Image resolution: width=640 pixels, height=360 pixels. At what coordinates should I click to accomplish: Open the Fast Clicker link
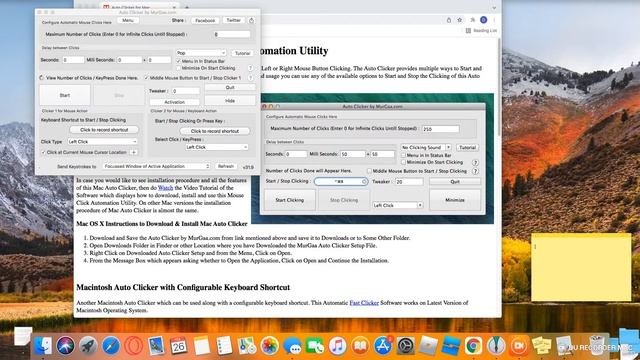(364, 303)
